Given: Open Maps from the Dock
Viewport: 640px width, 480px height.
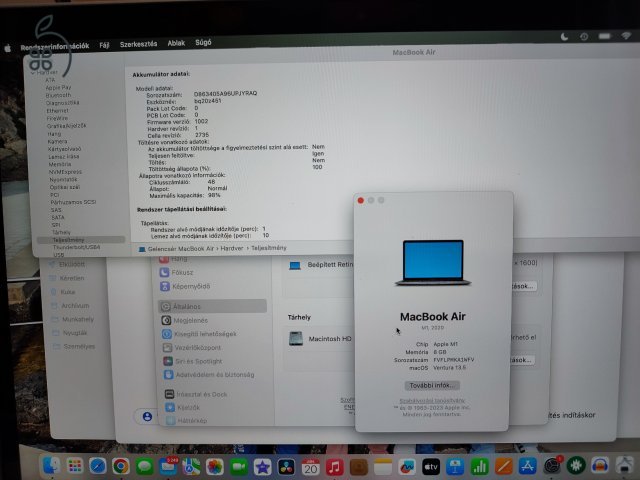Looking at the screenshot, I should point(191,467).
